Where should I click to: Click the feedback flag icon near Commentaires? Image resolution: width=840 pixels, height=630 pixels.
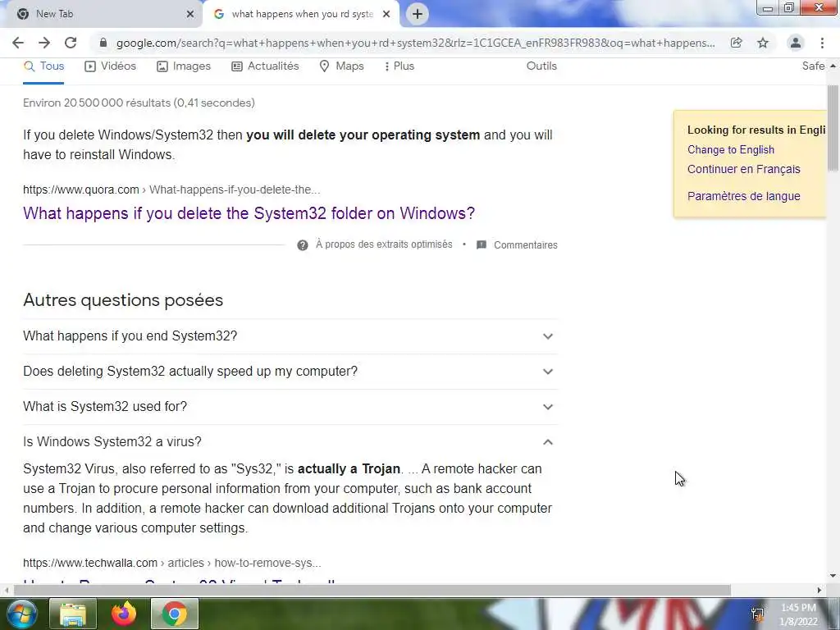click(x=481, y=244)
